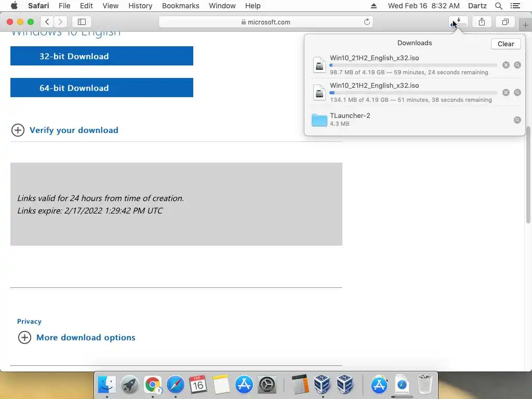Click the Dartz user name
532x399 pixels.
point(477,6)
